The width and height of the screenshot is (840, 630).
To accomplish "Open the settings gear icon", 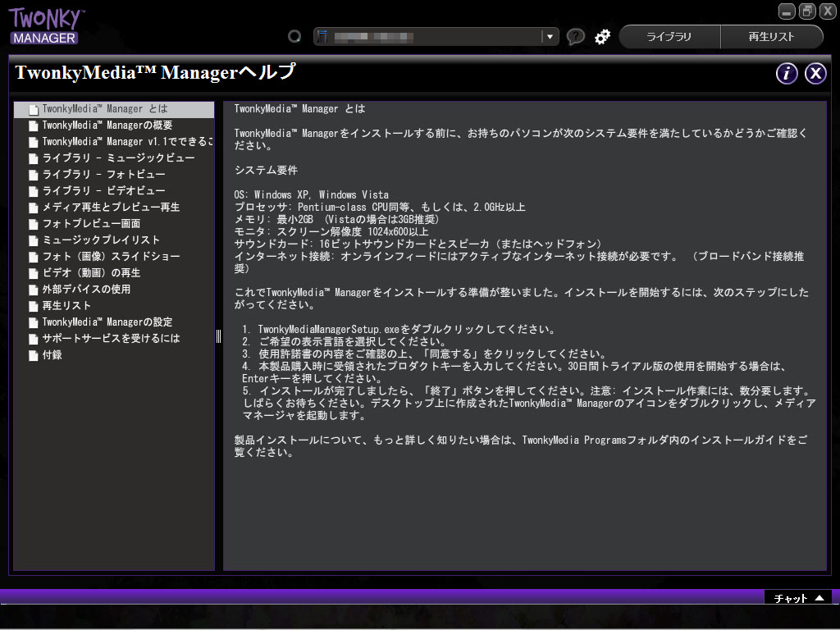I will tap(602, 36).
